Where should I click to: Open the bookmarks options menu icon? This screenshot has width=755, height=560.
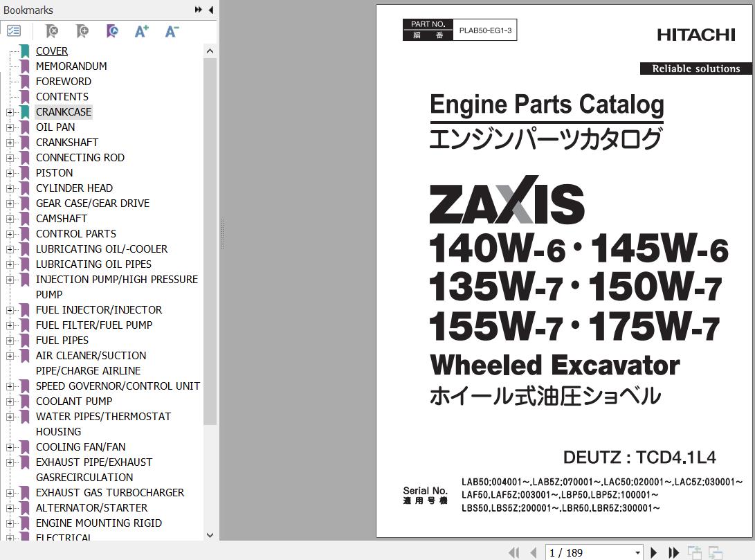pos(14,31)
